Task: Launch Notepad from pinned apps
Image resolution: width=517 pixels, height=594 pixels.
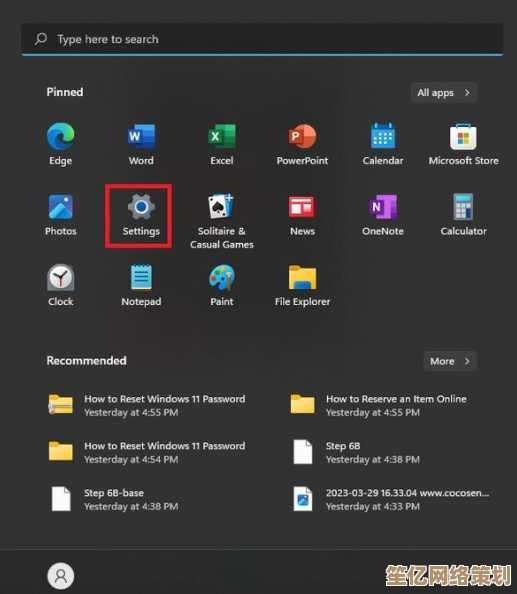Action: 141,285
